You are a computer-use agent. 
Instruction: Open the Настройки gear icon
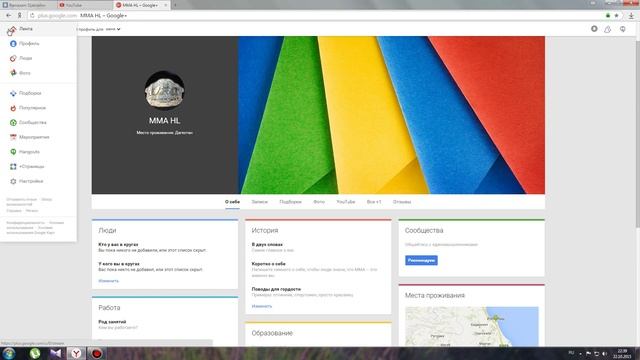tap(13, 181)
